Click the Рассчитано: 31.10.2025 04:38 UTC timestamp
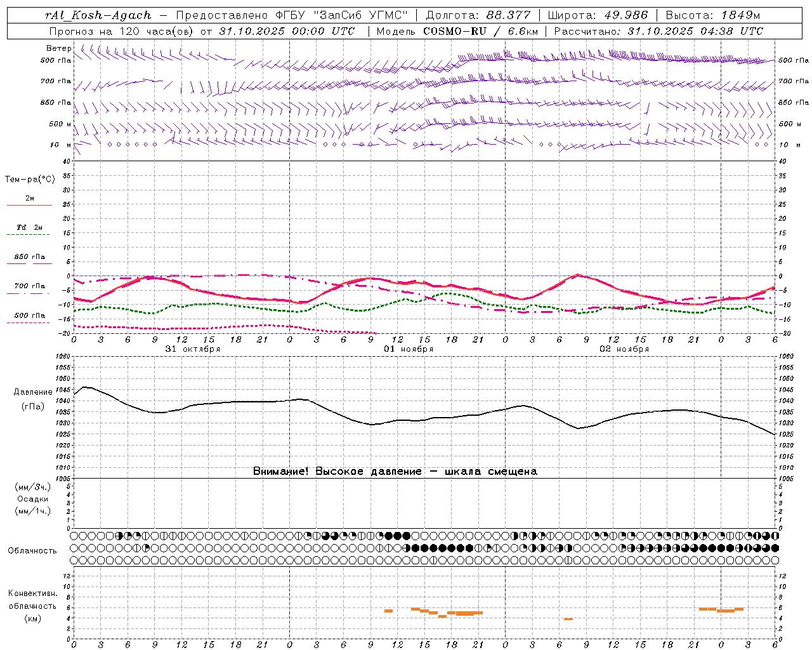This screenshot has width=812, height=650. (x=658, y=31)
